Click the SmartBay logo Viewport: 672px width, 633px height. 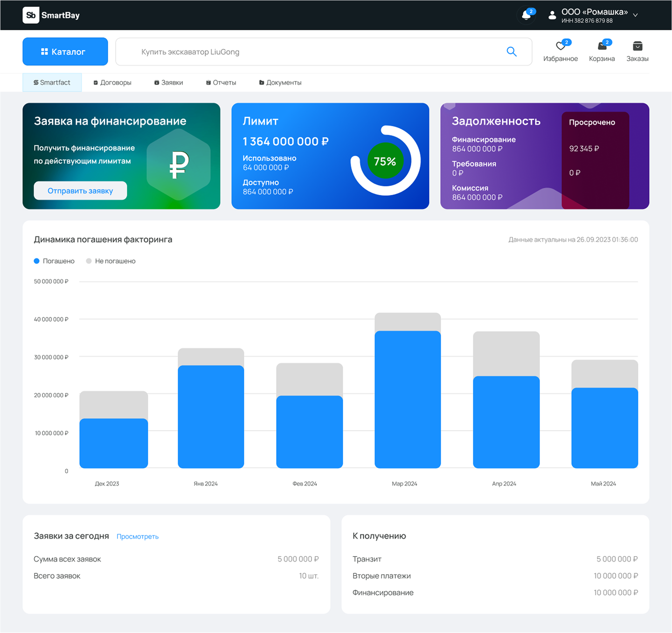(x=51, y=15)
